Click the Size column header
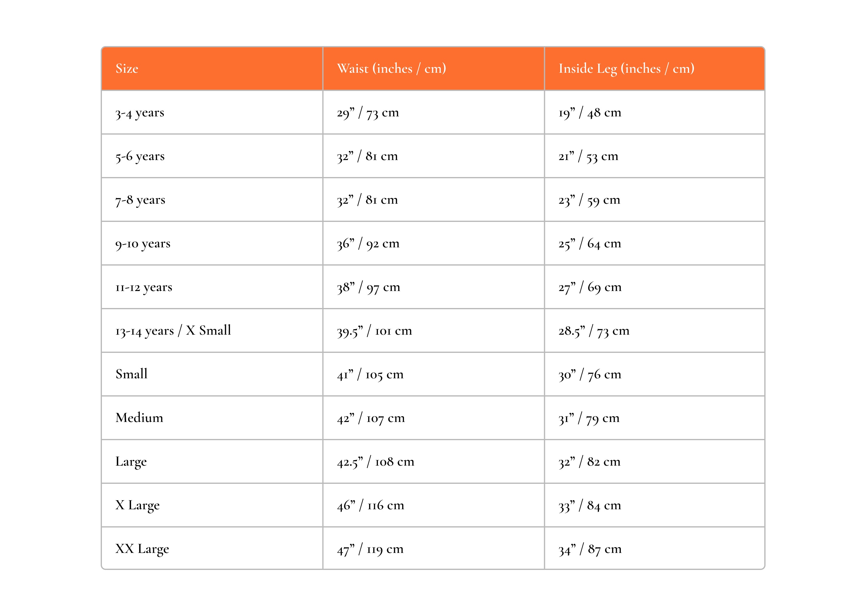This screenshot has width=865, height=616. point(212,69)
